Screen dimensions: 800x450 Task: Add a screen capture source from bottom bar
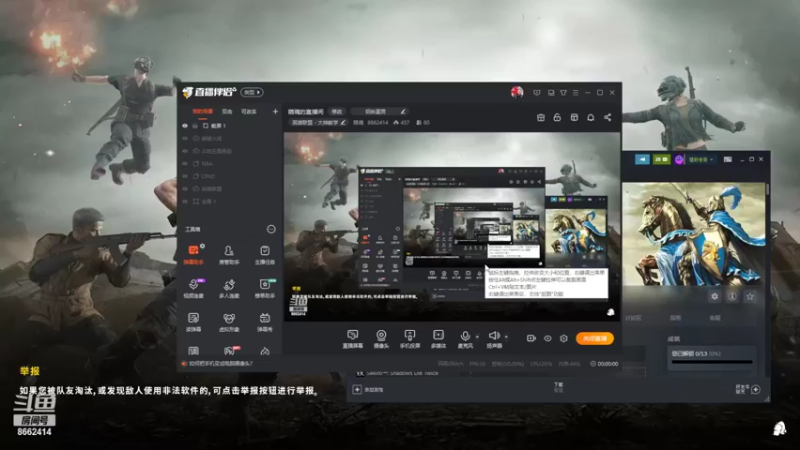(353, 339)
